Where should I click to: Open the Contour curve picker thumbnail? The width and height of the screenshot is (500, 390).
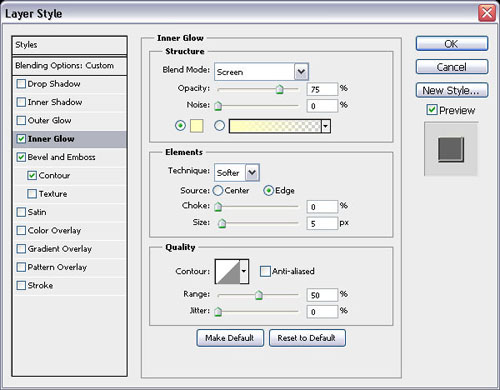[x=228, y=271]
